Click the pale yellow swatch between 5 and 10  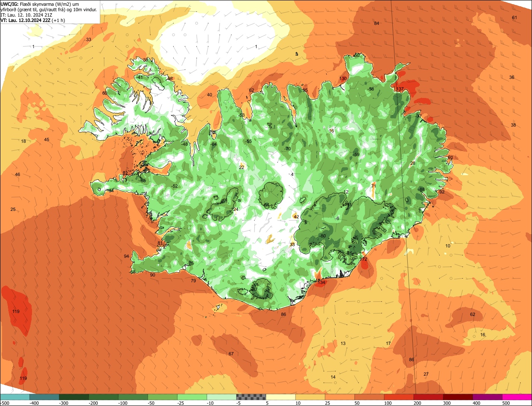[x=281, y=397]
